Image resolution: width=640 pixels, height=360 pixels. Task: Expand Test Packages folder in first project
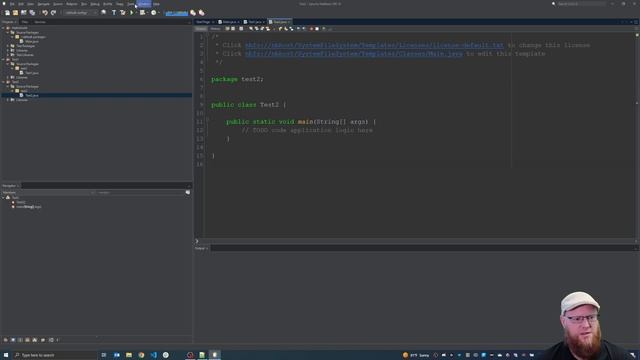(8, 46)
